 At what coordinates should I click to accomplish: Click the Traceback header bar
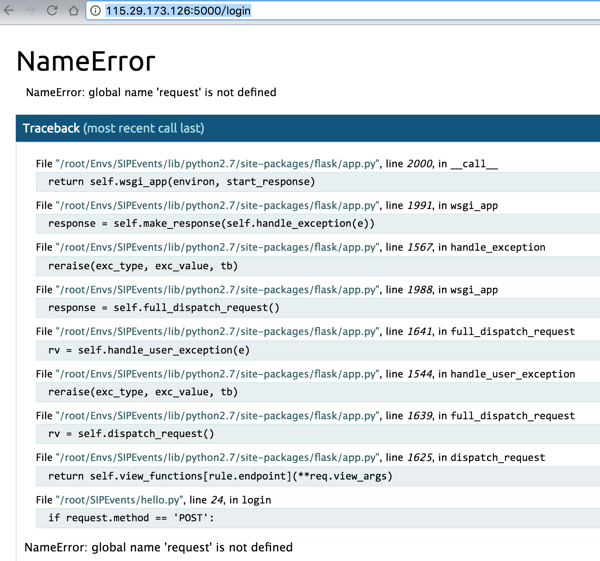(300, 129)
